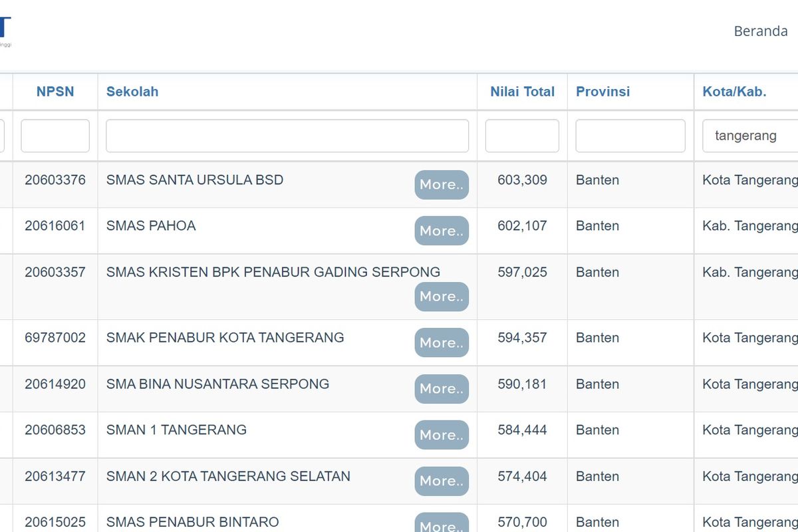This screenshot has height=532, width=798.
Task: Open More for SMAS PAHOA
Action: [442, 231]
